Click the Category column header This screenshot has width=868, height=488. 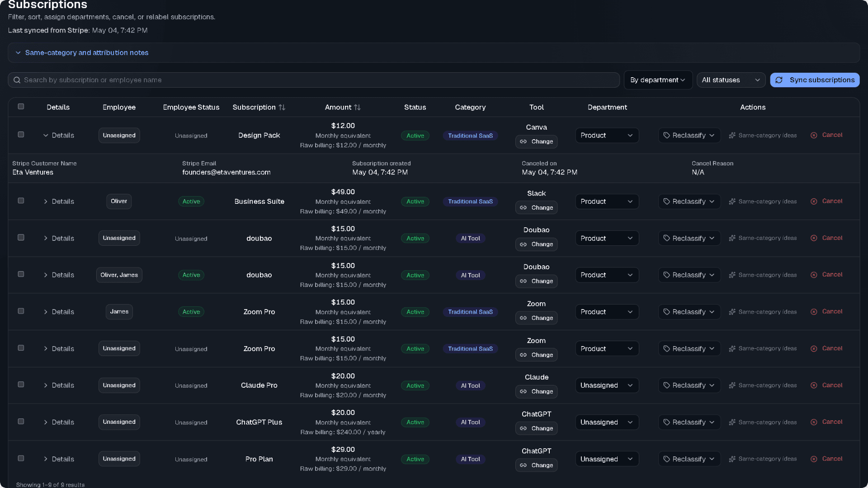click(470, 108)
